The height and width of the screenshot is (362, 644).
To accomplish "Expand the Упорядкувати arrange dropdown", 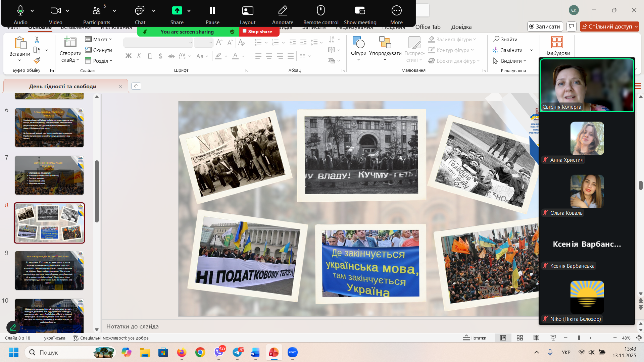I will click(385, 53).
